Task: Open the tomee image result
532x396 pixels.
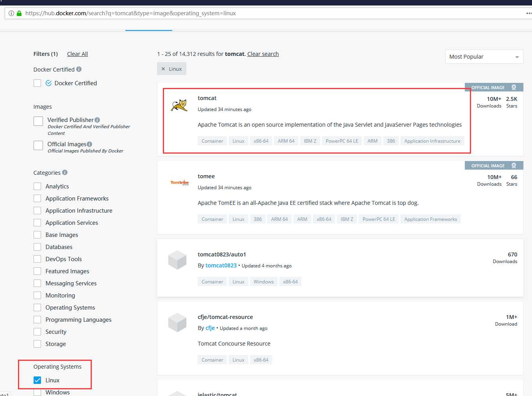Action: [x=206, y=176]
